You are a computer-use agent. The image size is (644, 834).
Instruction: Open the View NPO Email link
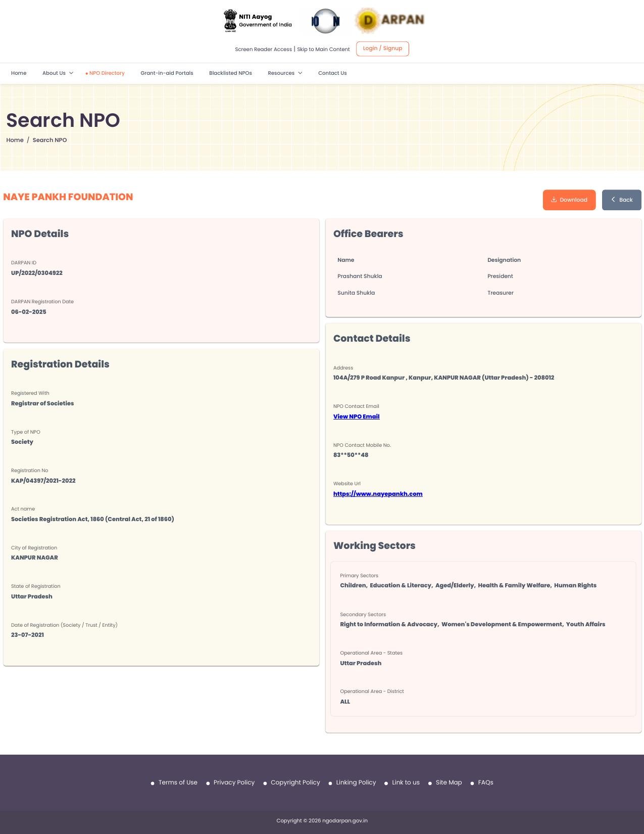[x=356, y=416]
